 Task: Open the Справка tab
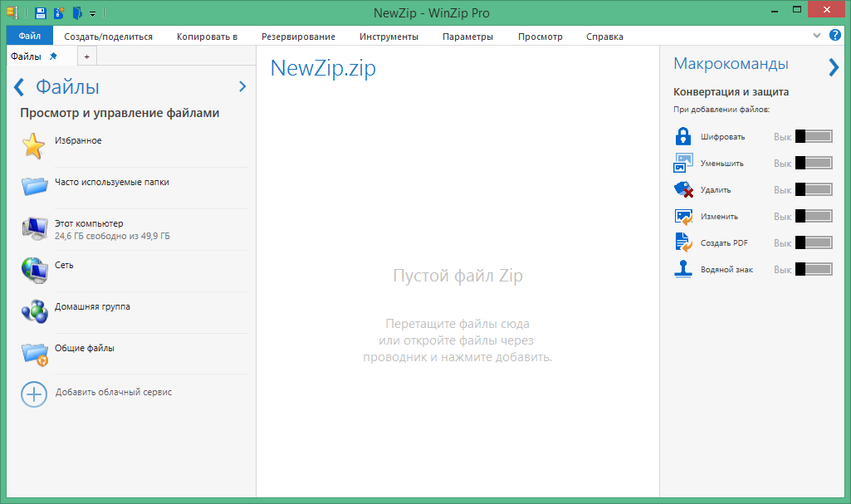coord(604,37)
